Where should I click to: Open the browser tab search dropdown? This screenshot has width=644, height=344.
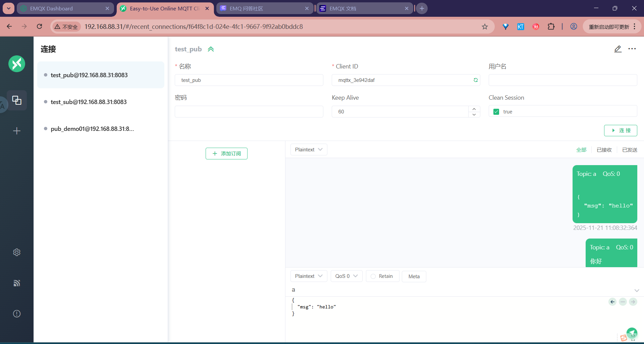[x=9, y=8]
